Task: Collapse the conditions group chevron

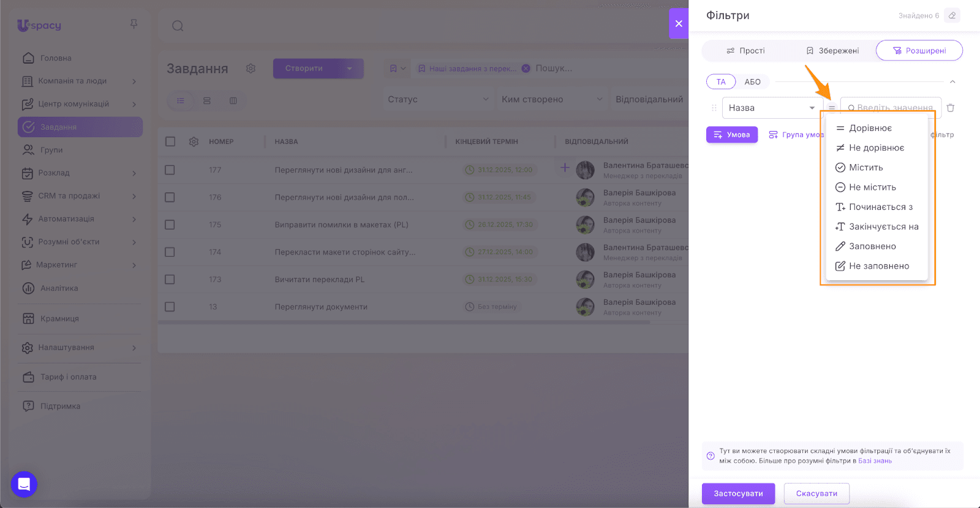Action: tap(952, 82)
